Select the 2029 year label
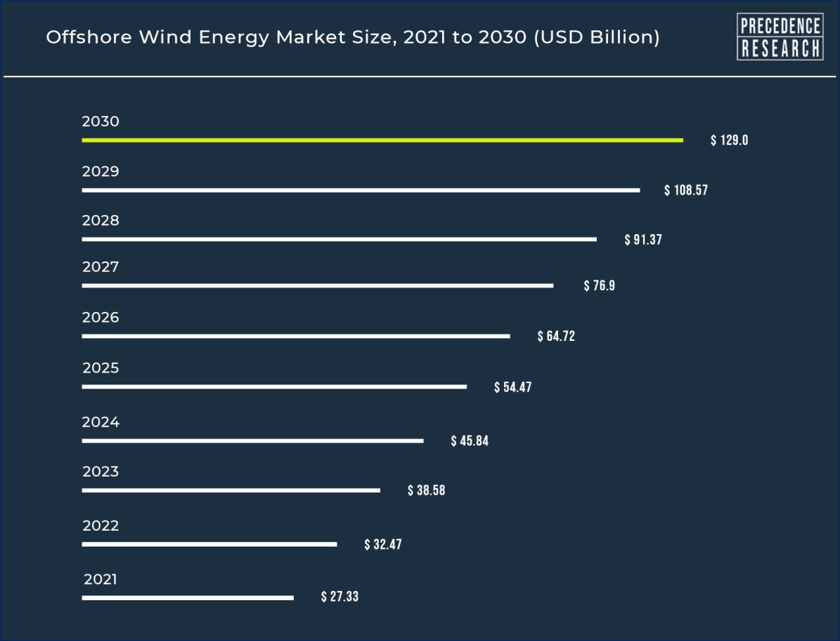 pos(101,171)
